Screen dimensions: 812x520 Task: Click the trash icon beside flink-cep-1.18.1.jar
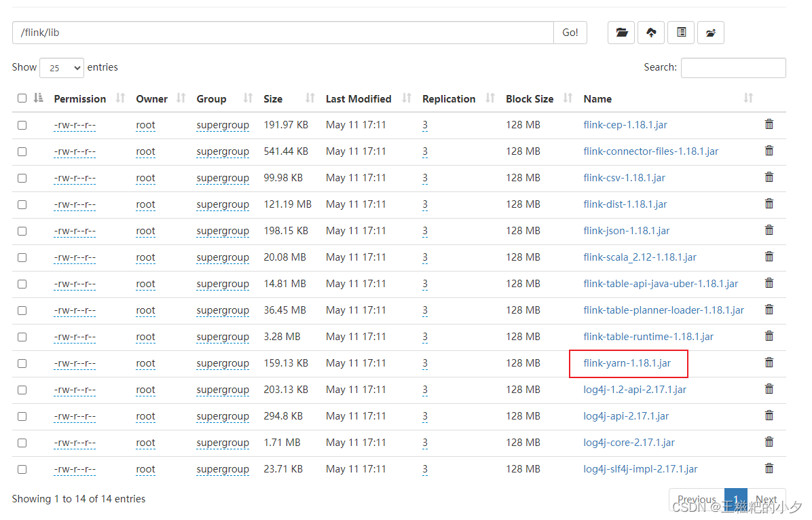point(769,124)
